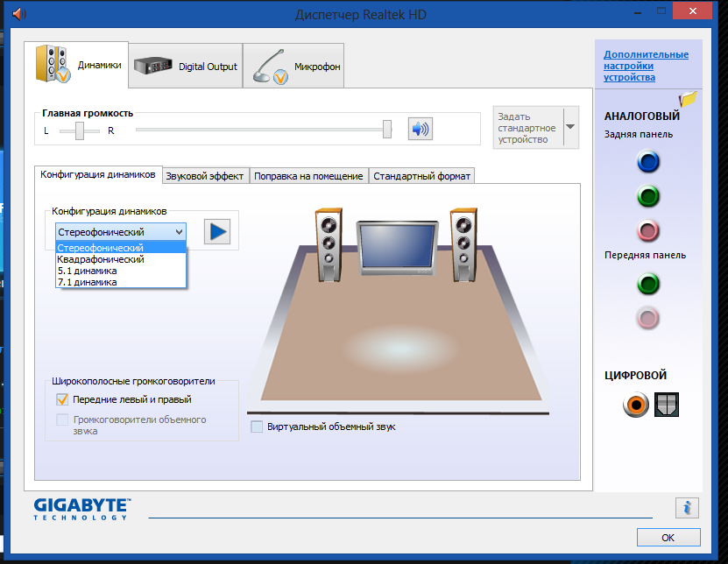Choose '7.1 динамика' from the dropdown list
The height and width of the screenshot is (564, 728).
[121, 282]
